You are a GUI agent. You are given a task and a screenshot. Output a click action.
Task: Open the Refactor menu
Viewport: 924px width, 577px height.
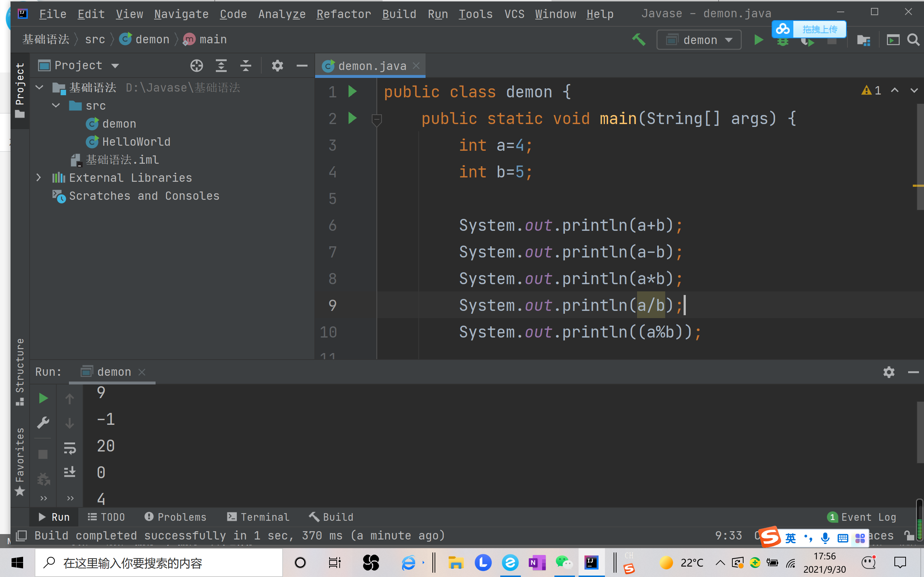[343, 14]
